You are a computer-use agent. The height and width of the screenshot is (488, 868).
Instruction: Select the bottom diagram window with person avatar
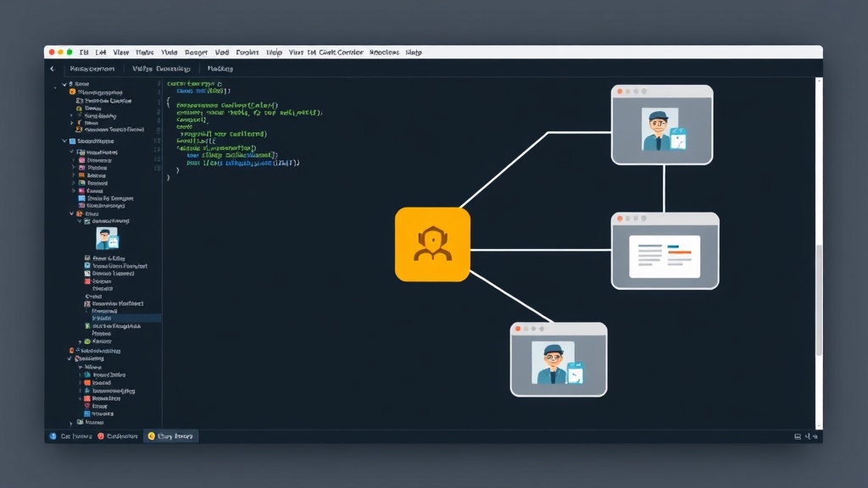click(x=559, y=359)
